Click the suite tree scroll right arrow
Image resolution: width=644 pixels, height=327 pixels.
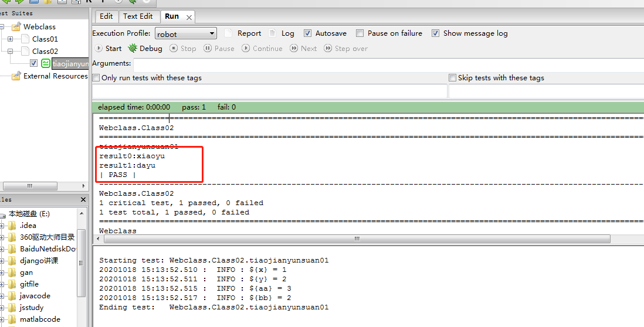coord(83,186)
